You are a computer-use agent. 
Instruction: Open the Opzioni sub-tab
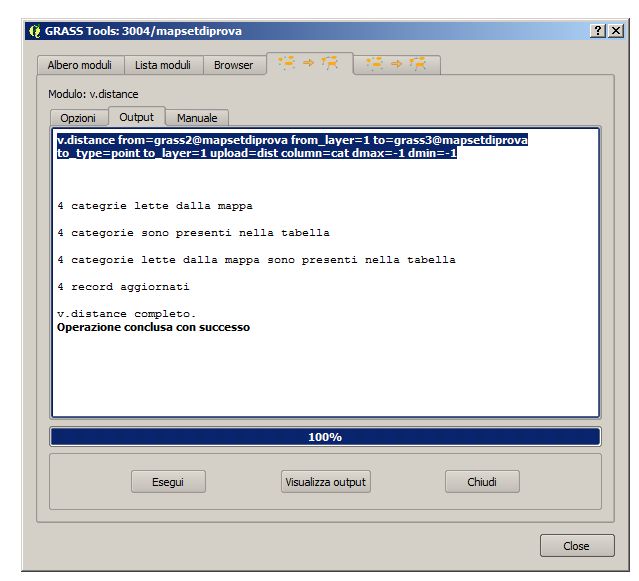coord(78,118)
